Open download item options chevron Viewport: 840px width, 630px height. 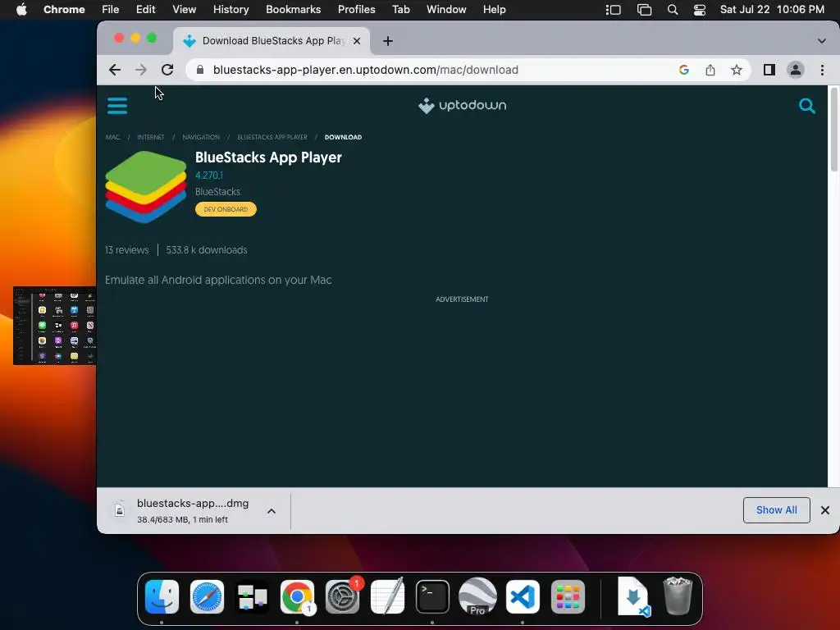272,511
